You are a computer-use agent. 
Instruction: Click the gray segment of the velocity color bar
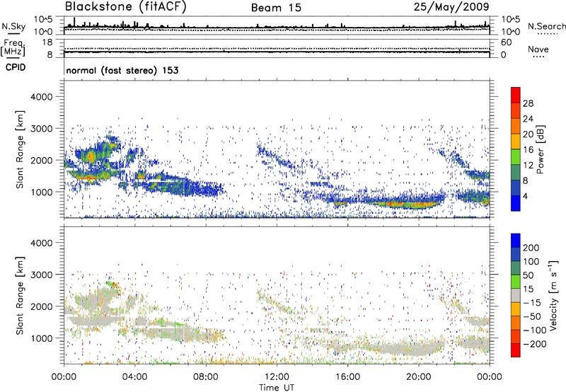(516, 296)
